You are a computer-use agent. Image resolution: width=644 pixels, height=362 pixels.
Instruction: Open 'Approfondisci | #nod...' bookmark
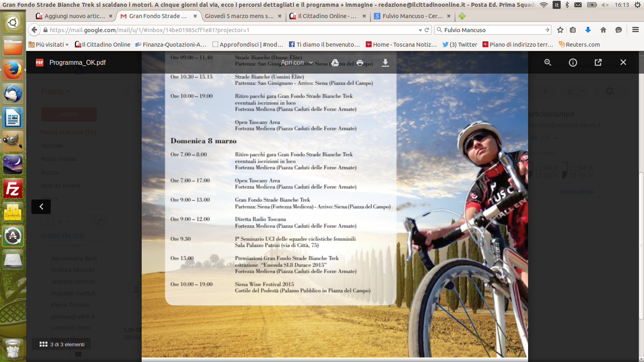tap(248, 45)
